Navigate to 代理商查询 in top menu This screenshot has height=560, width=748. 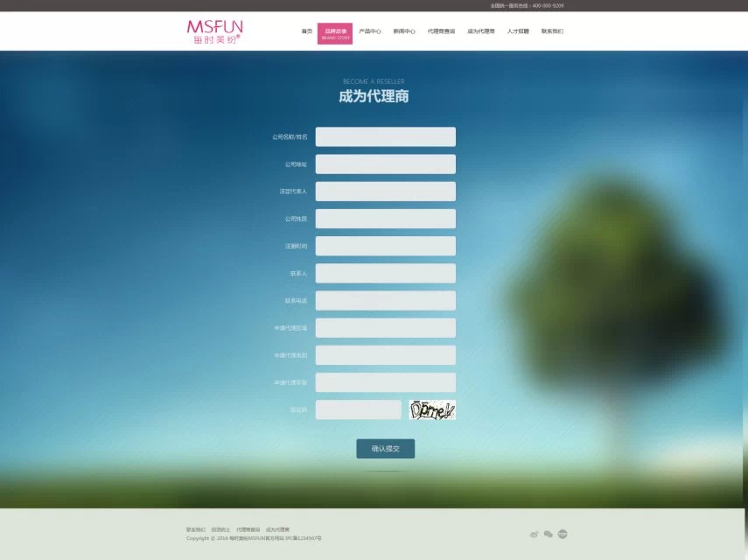(441, 31)
